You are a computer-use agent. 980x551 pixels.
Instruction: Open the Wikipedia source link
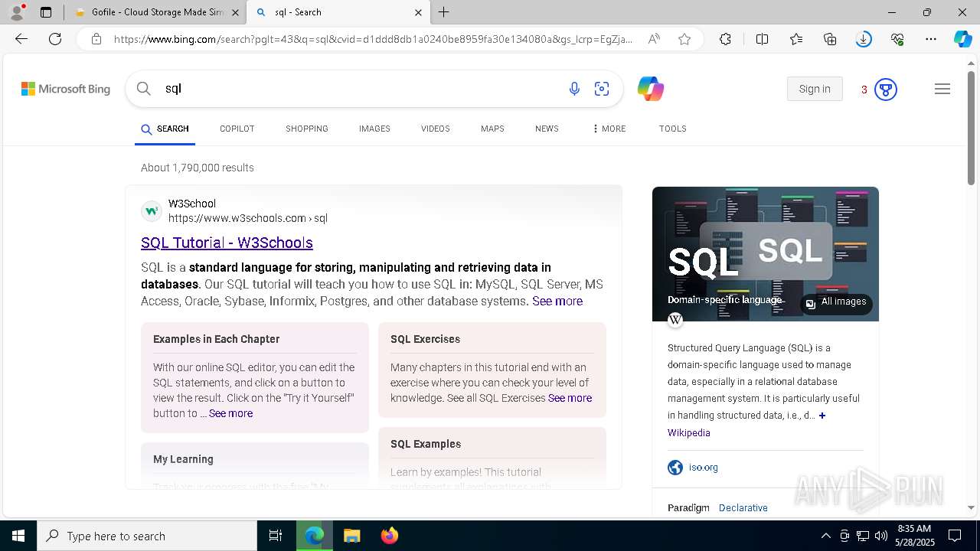[689, 433]
